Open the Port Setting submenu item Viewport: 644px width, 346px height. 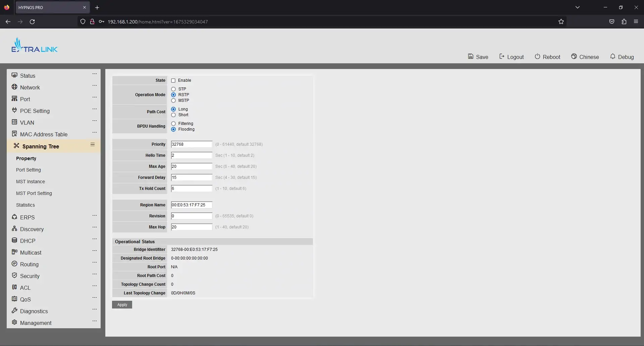pos(29,170)
